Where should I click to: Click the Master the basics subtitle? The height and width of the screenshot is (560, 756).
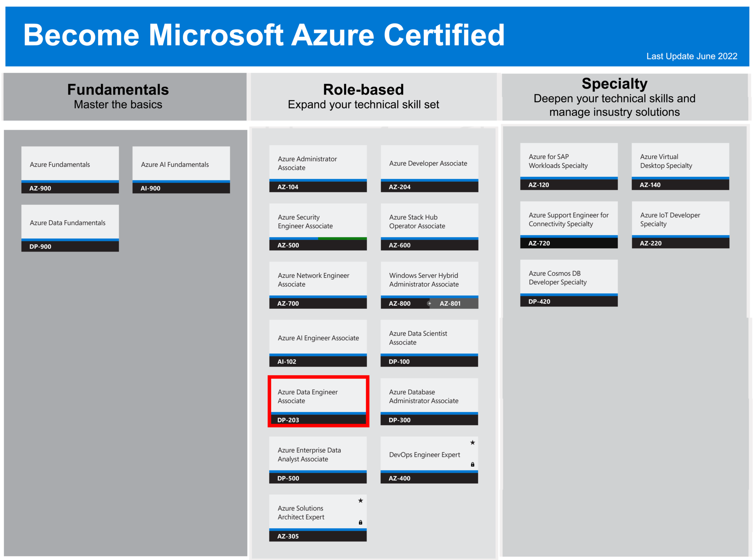[118, 104]
